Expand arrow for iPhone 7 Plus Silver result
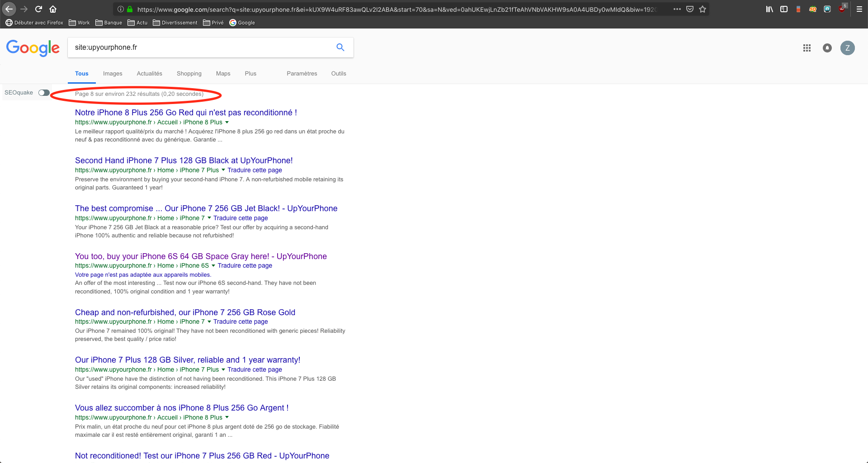Viewport: 868px width, 463px height. [x=223, y=370]
